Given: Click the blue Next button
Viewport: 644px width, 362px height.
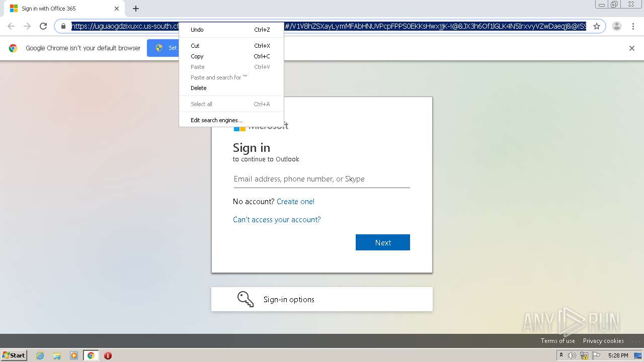Looking at the screenshot, I should tap(383, 242).
